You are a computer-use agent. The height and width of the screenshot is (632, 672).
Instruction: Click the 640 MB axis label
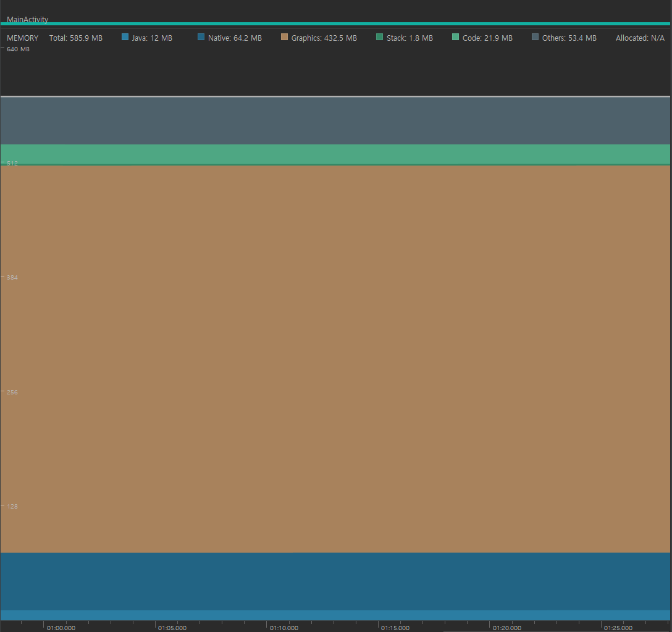(18, 49)
